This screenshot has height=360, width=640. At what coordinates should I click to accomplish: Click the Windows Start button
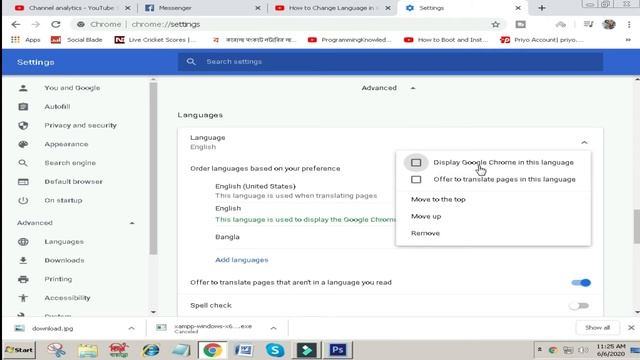click(19, 350)
